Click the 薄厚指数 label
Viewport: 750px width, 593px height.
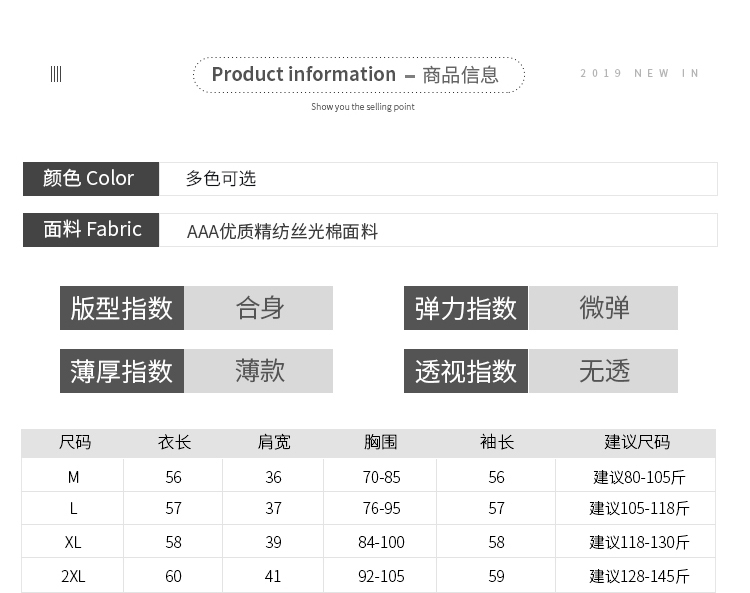pos(121,371)
